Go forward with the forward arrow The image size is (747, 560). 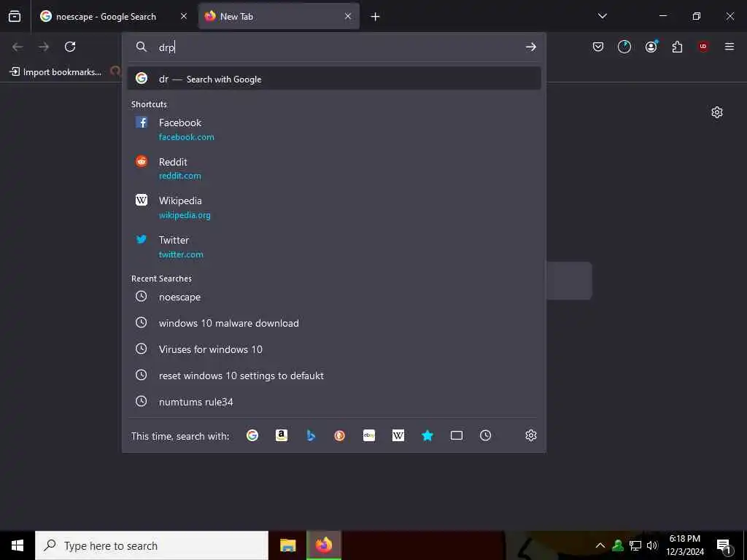[44, 47]
